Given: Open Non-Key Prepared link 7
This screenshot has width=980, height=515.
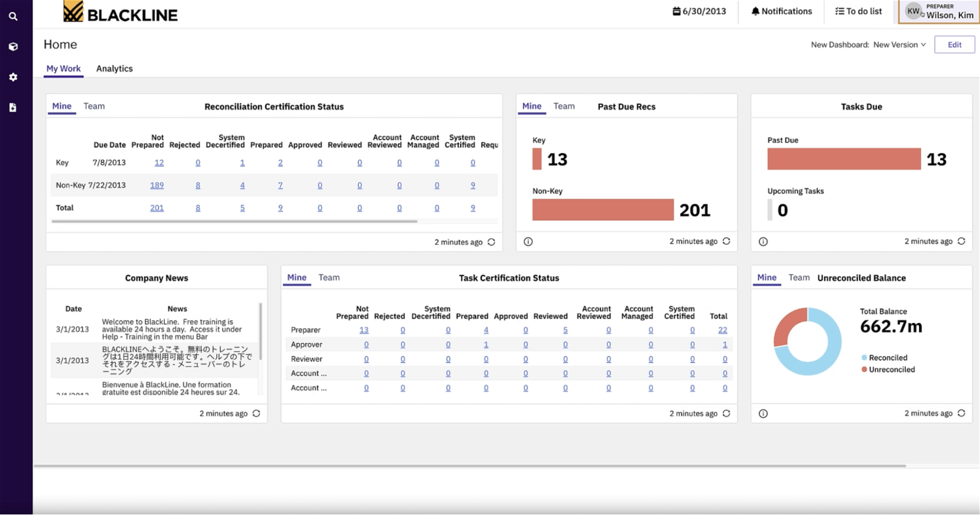Looking at the screenshot, I should 280,185.
